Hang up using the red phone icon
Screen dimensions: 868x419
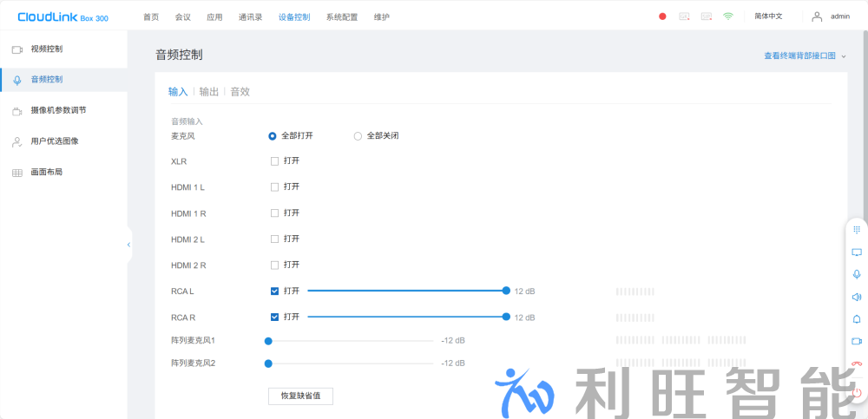[x=857, y=363]
